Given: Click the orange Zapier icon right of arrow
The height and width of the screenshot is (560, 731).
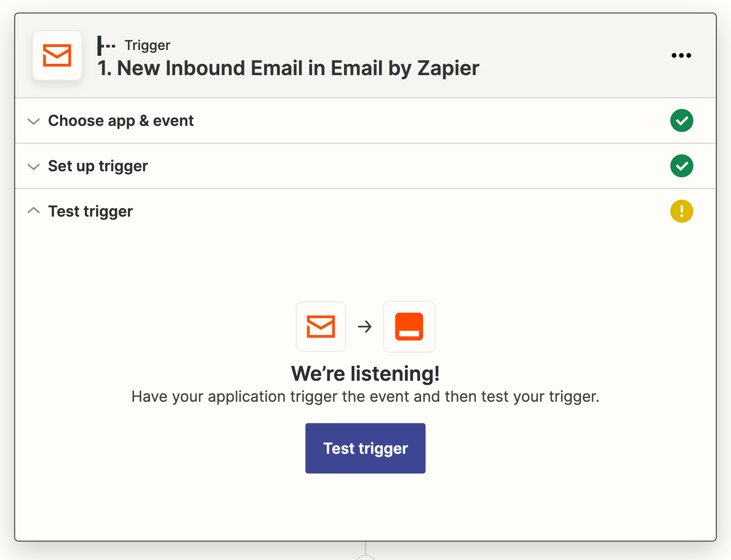Looking at the screenshot, I should [x=409, y=327].
